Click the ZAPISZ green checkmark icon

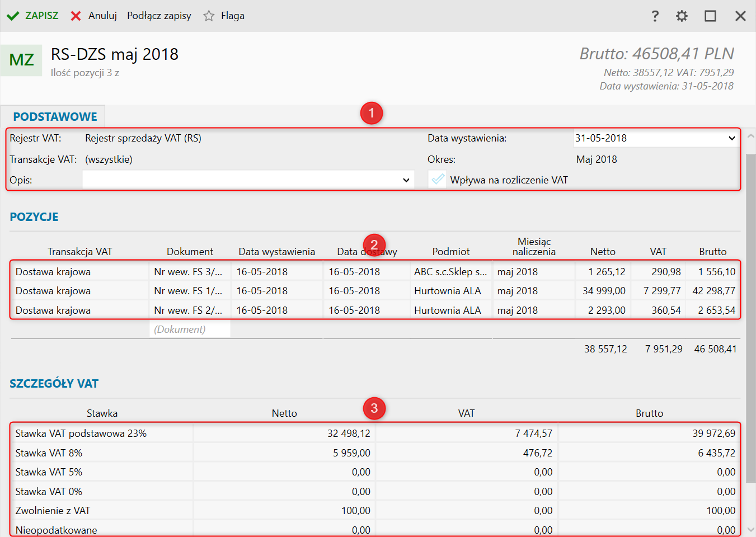pos(13,16)
